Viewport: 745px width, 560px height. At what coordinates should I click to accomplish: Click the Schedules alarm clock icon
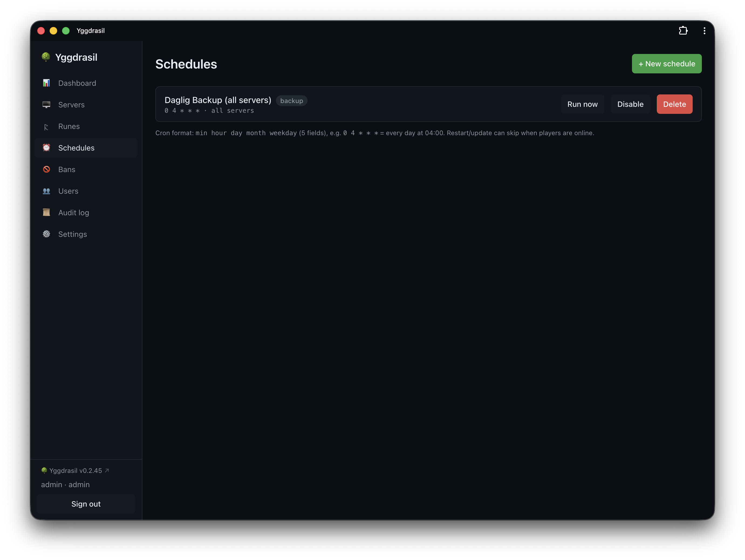click(46, 148)
